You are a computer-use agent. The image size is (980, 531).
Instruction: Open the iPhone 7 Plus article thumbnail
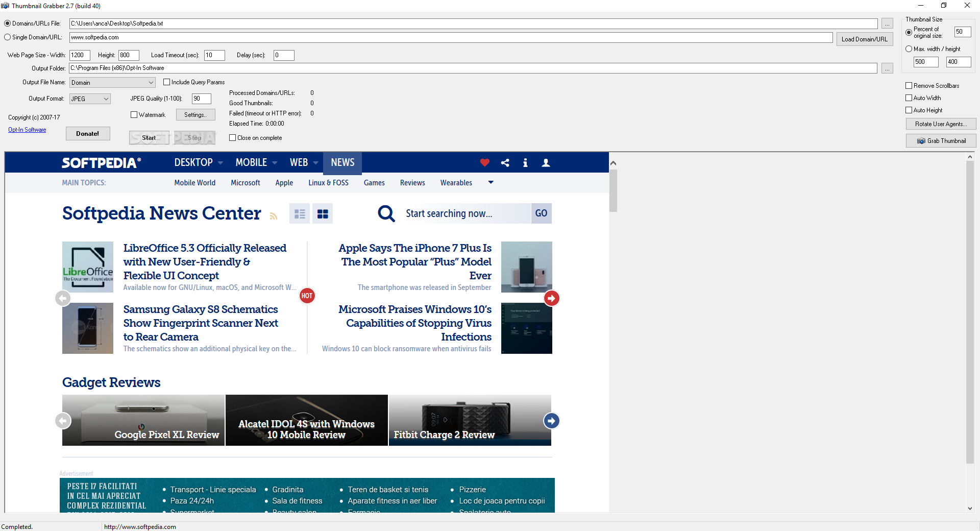point(527,267)
